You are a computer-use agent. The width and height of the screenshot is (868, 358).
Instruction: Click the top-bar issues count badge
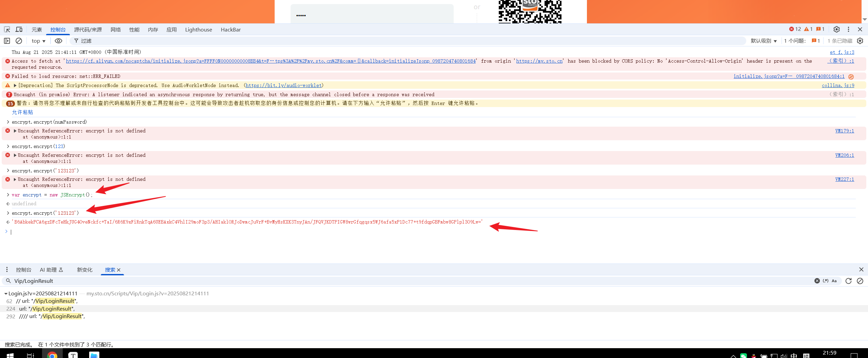(820, 29)
